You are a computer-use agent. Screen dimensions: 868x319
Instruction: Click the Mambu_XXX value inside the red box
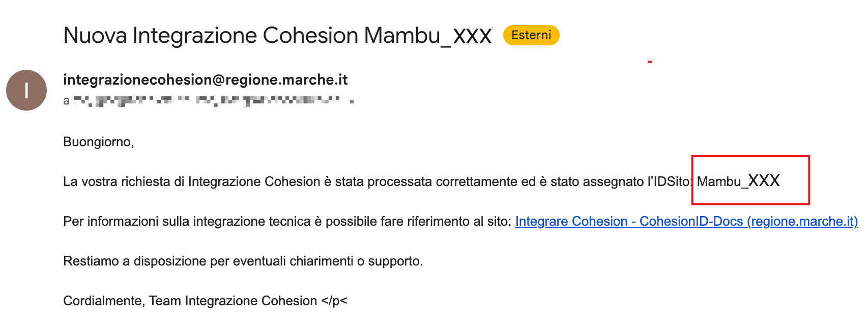[x=738, y=181]
